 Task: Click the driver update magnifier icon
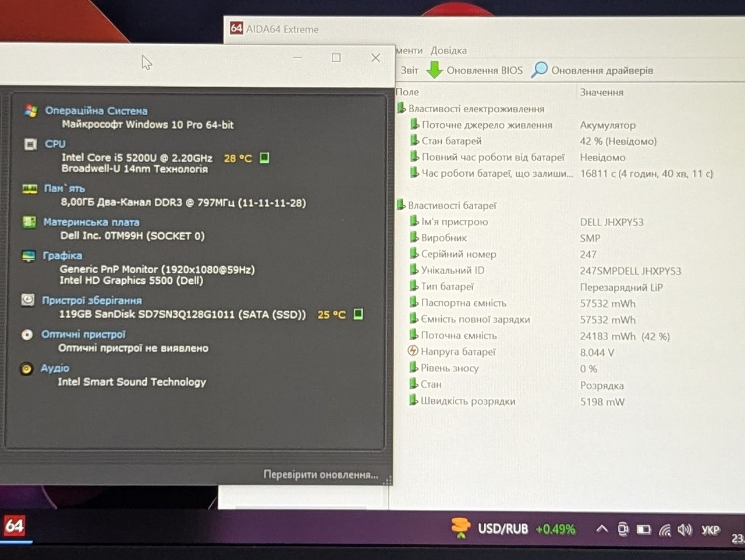[540, 70]
